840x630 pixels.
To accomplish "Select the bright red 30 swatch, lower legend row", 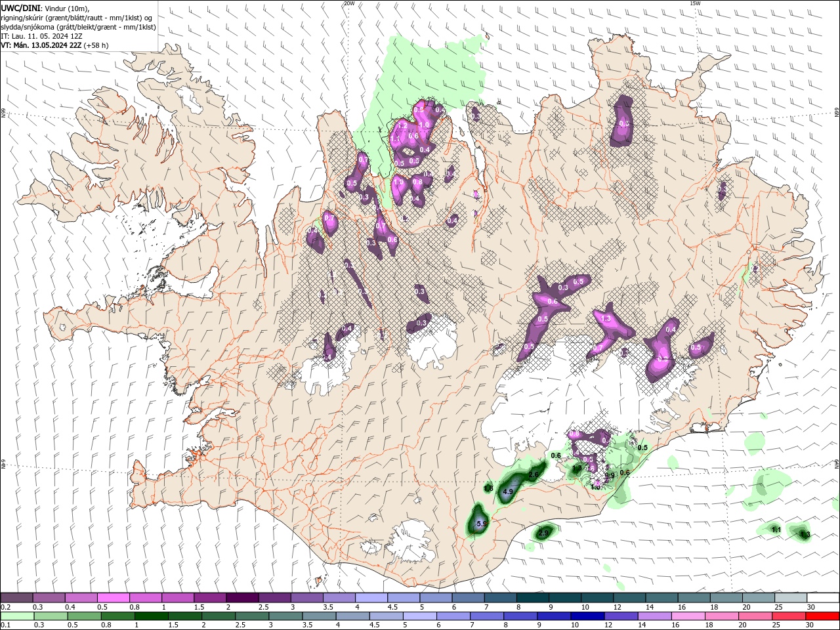I will pos(823,616).
